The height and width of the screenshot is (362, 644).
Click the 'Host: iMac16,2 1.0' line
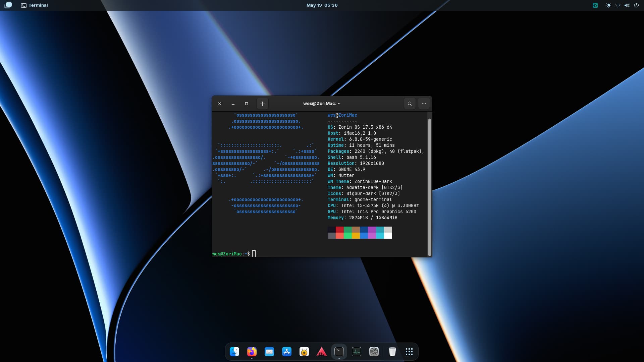pos(352,133)
